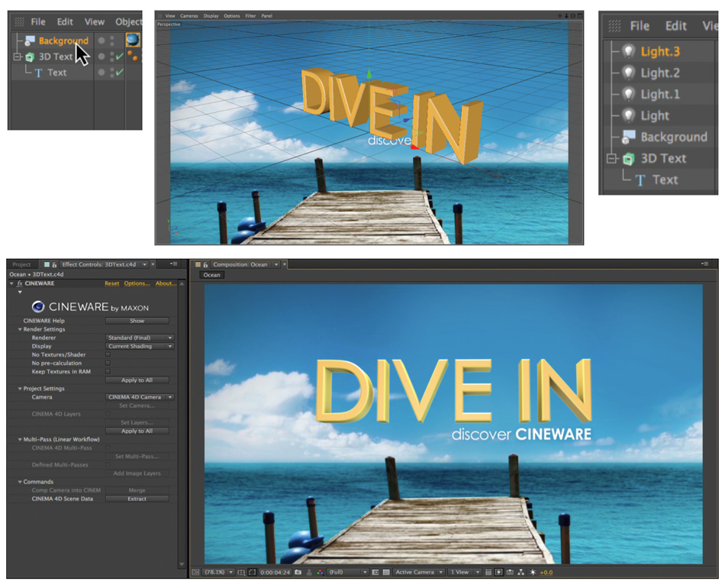Open the viewport Options menu
This screenshot has height=585, width=728.
pos(232,16)
